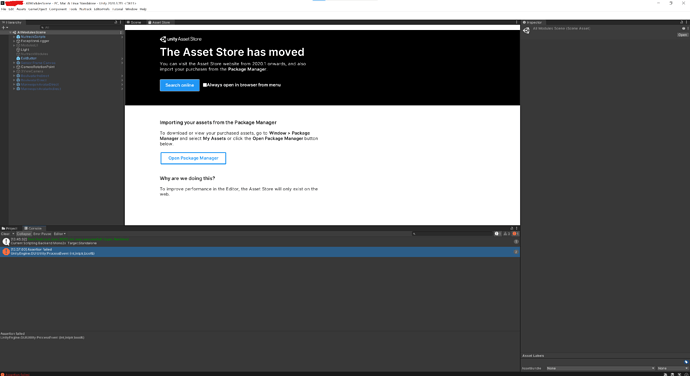Image resolution: width=690 pixels, height=376 pixels.
Task: Select the Console tab
Action: pyautogui.click(x=33, y=228)
